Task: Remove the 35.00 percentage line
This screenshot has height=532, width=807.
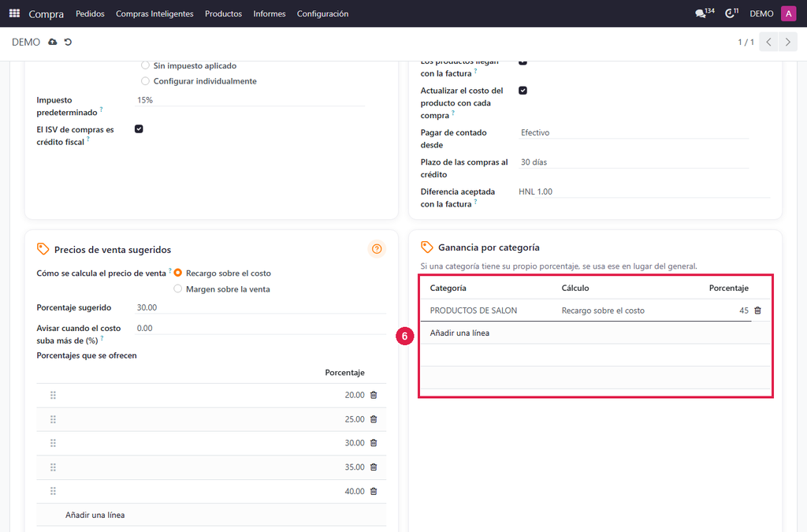Action: coord(374,467)
